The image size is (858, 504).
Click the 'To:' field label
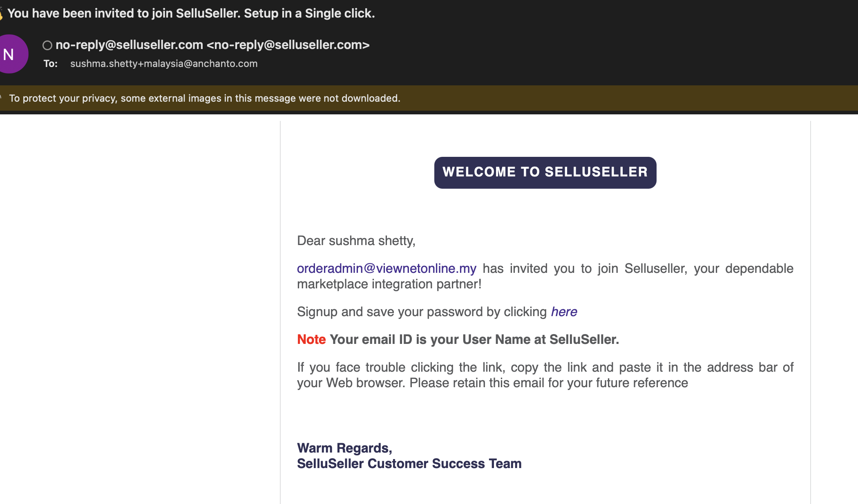pos(51,64)
